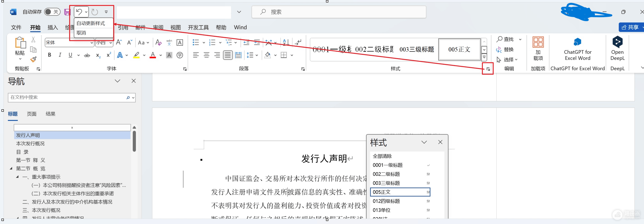This screenshot has width=644, height=224.
Task: Toggle Superscript formatting
Action: click(x=109, y=55)
